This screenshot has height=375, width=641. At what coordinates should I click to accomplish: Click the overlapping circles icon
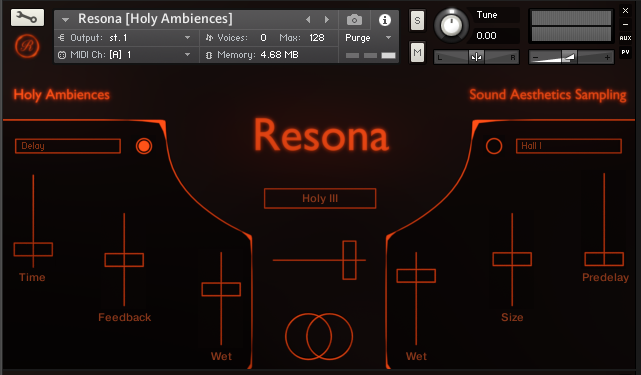pos(319,337)
